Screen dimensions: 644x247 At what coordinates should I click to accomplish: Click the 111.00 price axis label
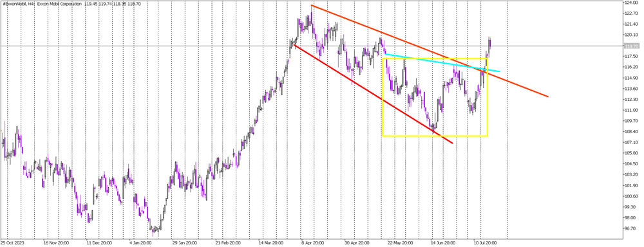tap(630, 111)
